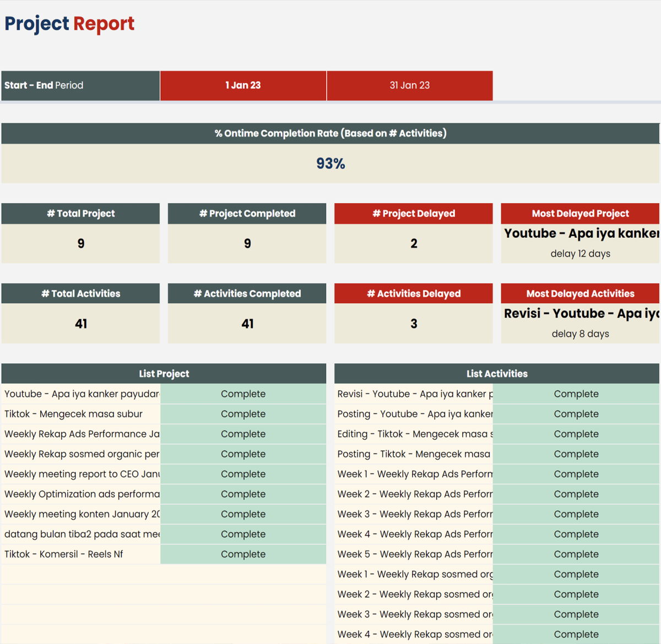Screen dimensions: 661x644
Task: Click the "Weekly meeting konten January" project row
Action: click(x=81, y=514)
